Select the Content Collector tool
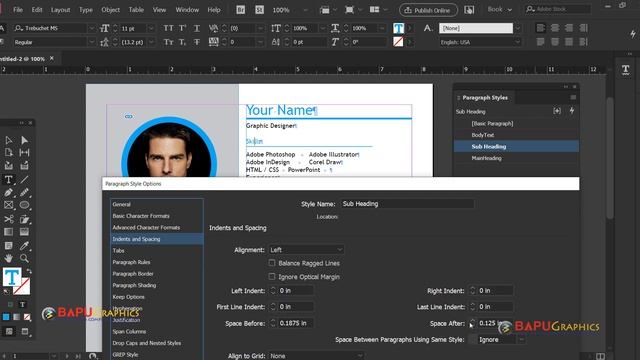The height and width of the screenshot is (360, 640). coord(9,166)
